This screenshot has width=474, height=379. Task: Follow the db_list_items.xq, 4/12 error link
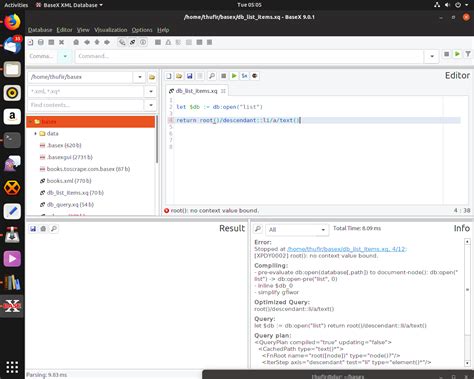[346, 249]
